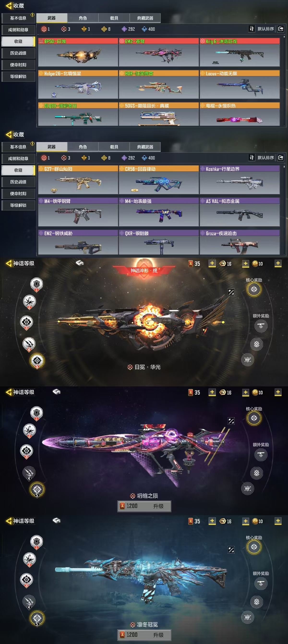The image size is (288, 644).
Task: Click MVP reward icon on the 坍缩之陨 screen
Action: (247, 489)
